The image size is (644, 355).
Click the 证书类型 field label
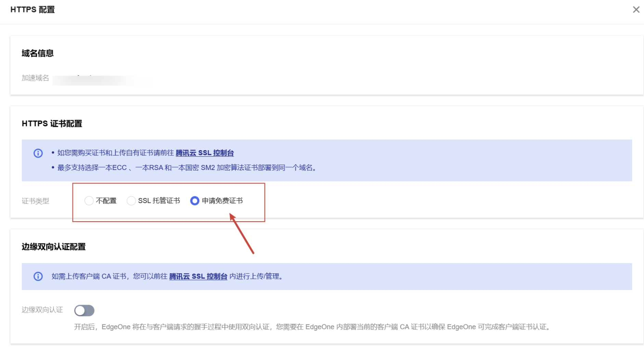[x=35, y=201]
